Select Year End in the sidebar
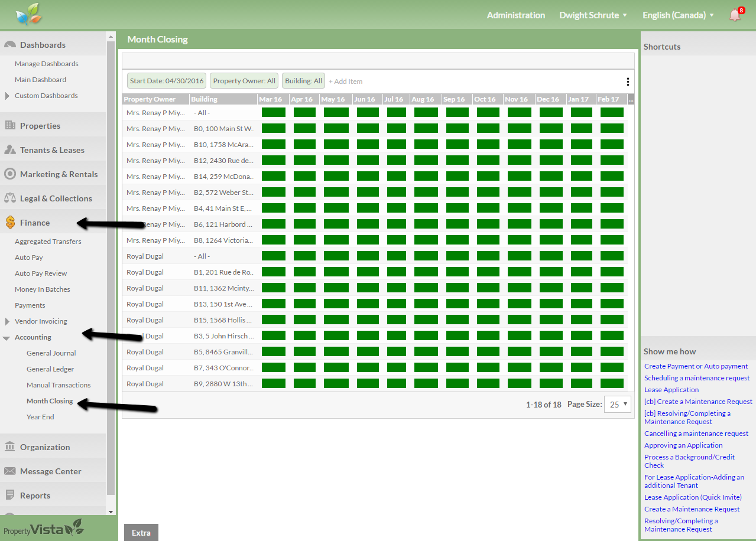The image size is (756, 541). click(40, 417)
